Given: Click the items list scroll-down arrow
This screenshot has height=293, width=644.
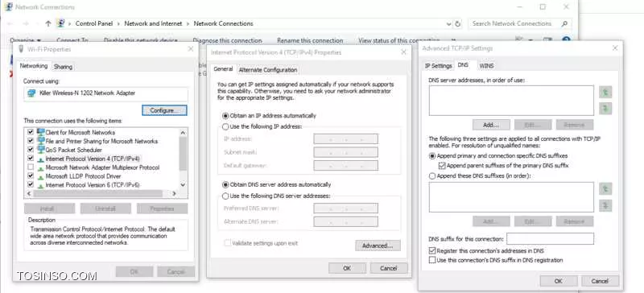Looking at the screenshot, I should [184, 185].
